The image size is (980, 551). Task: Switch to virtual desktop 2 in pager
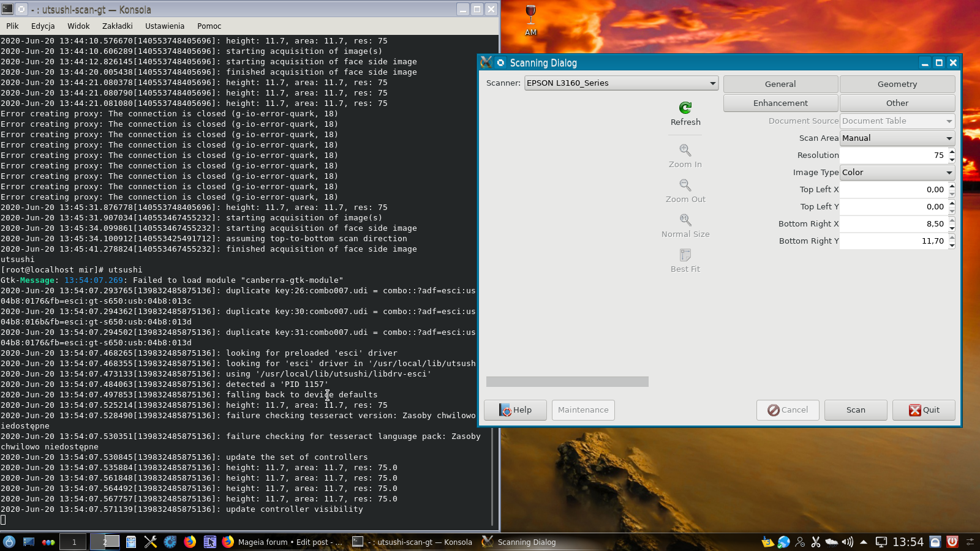click(105, 542)
